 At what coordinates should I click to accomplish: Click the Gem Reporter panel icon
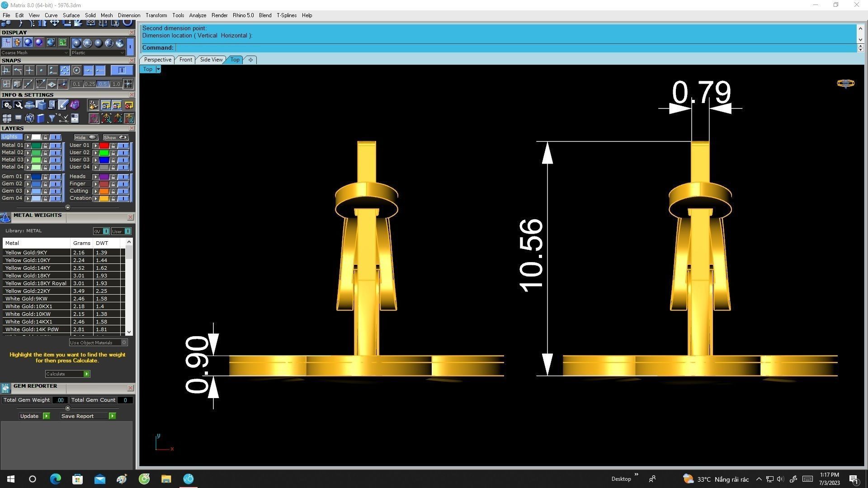(5, 388)
